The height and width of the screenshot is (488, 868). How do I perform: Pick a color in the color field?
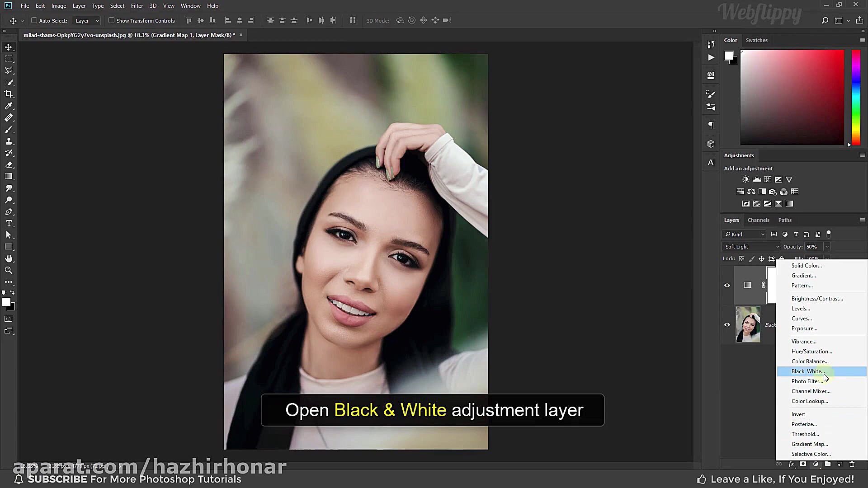(792, 97)
